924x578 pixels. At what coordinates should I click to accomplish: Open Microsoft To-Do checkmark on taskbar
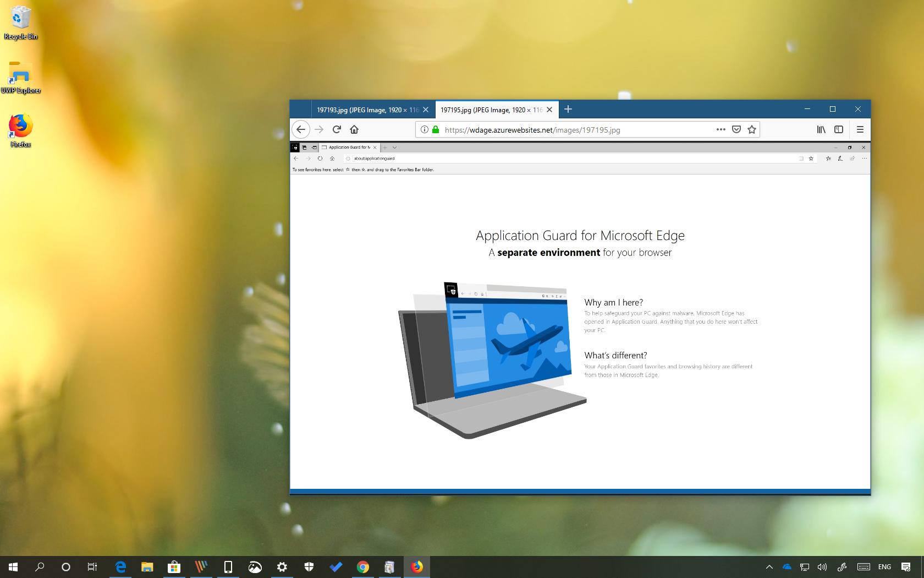tap(335, 566)
